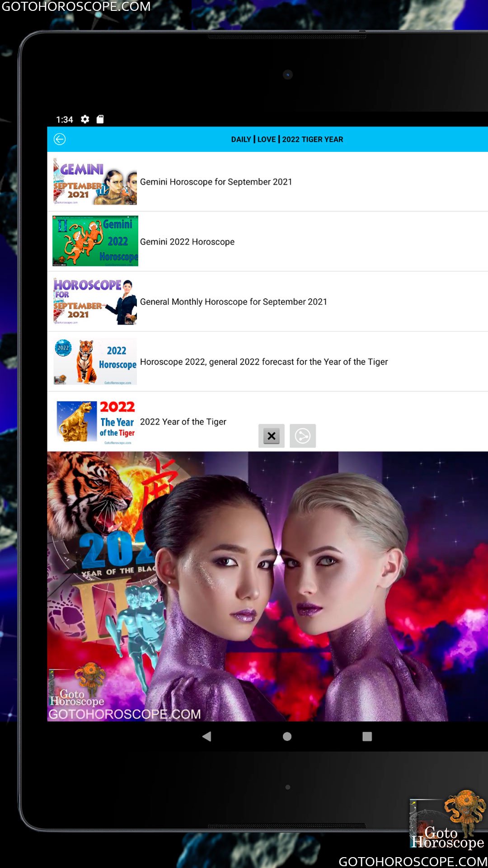This screenshot has width=488, height=868.
Task: Tap Horoscope for September 2021 thumbnail
Action: tap(95, 302)
